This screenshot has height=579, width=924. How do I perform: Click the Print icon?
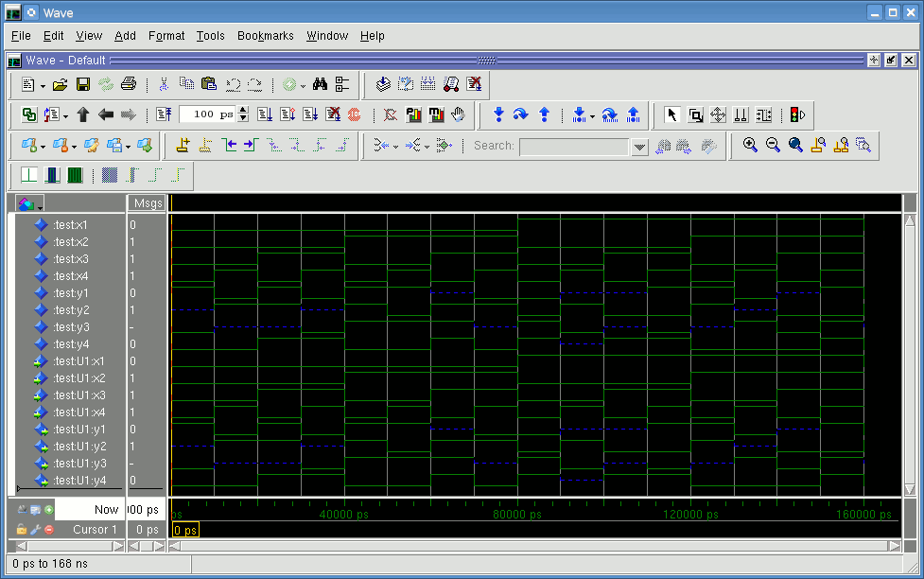(x=129, y=84)
